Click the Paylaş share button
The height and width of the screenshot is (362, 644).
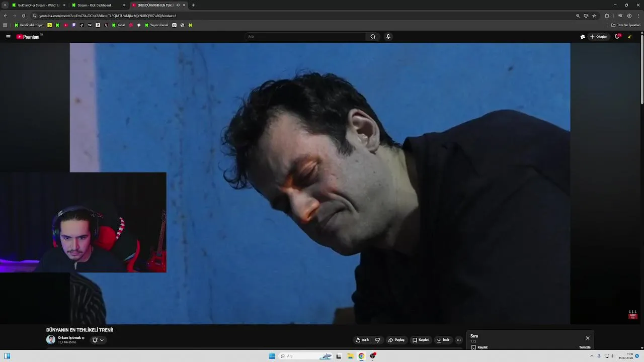[396, 340]
